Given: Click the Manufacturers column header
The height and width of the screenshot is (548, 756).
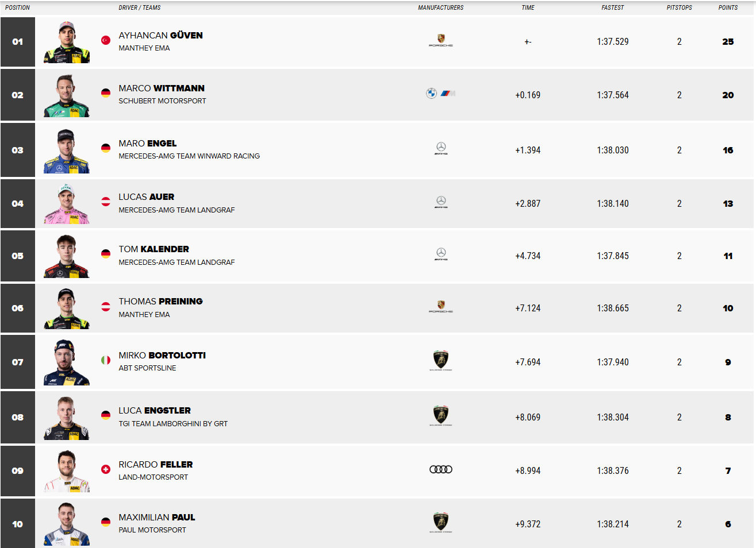Looking at the screenshot, I should [x=440, y=8].
